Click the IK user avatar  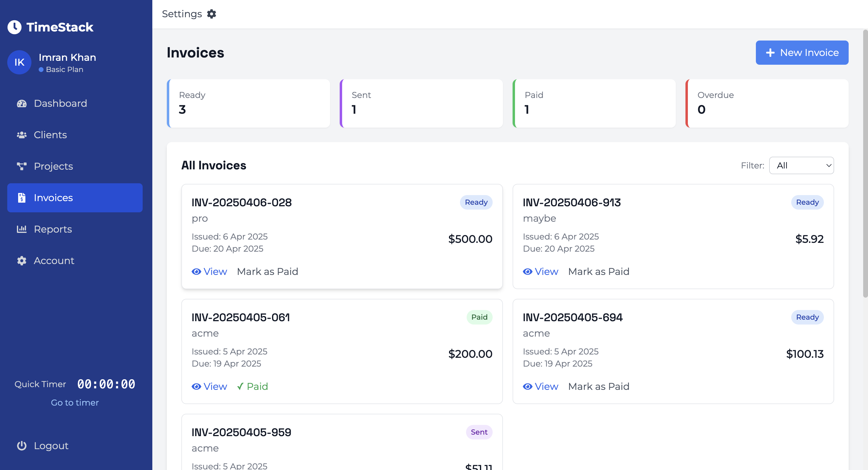coord(19,62)
